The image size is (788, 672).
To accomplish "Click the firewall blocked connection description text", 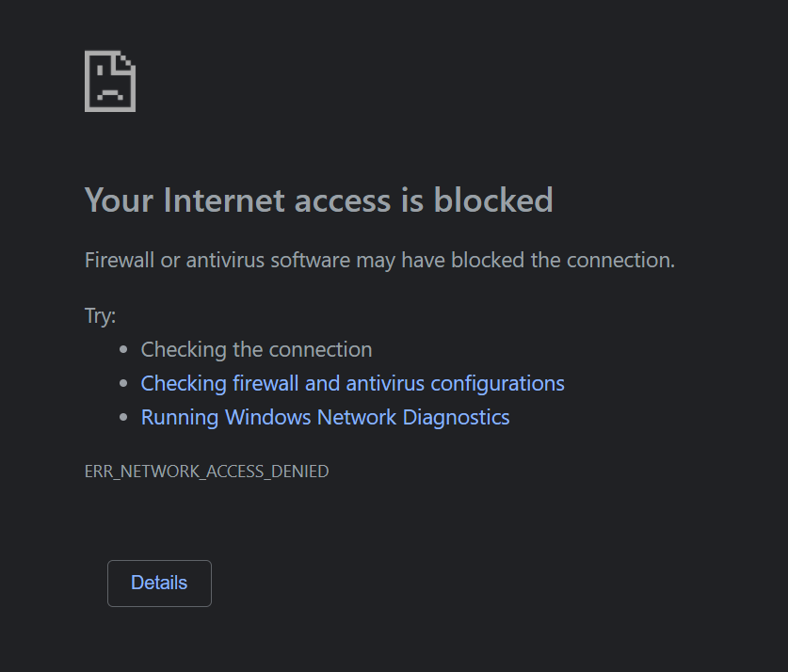I will [x=378, y=260].
